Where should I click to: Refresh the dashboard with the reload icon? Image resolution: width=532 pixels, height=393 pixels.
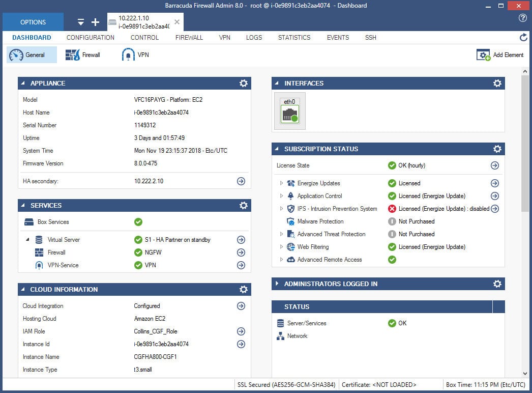coord(523,37)
